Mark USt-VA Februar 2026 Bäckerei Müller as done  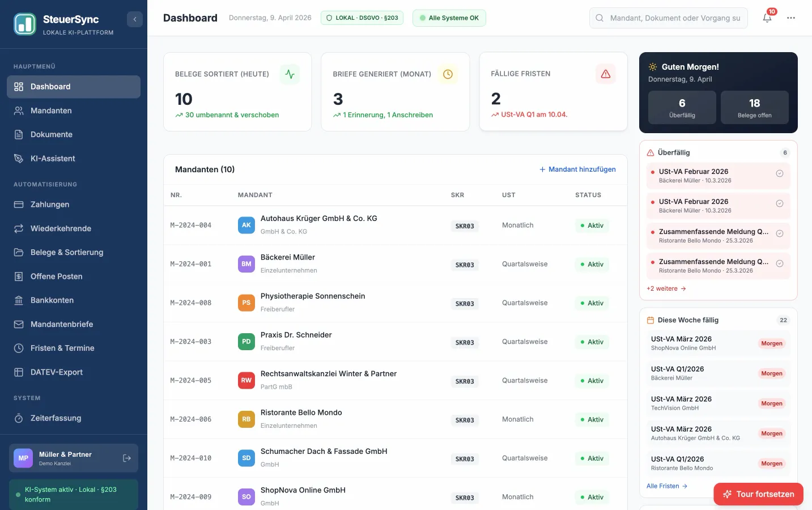(780, 173)
